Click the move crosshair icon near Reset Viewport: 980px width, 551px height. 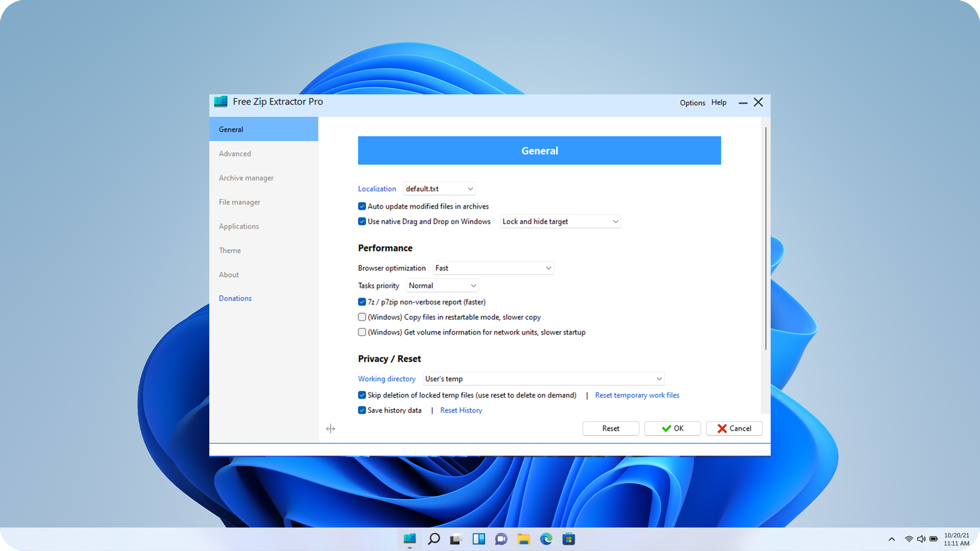tap(331, 429)
